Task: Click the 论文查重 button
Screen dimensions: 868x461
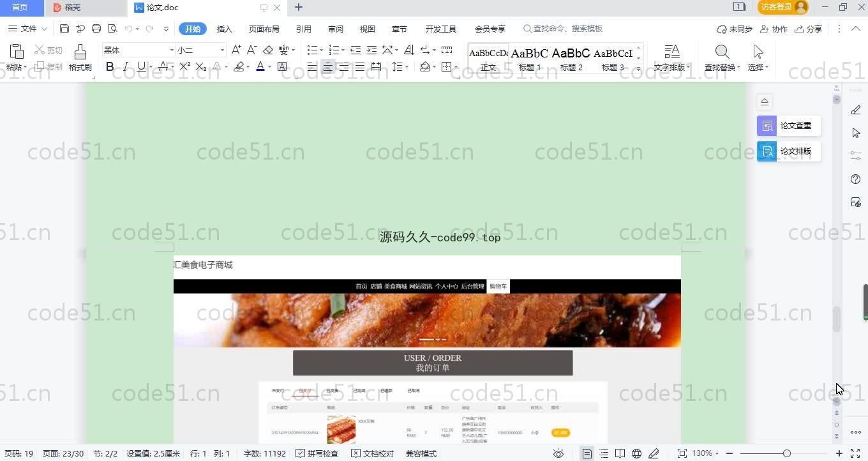Action: [789, 126]
